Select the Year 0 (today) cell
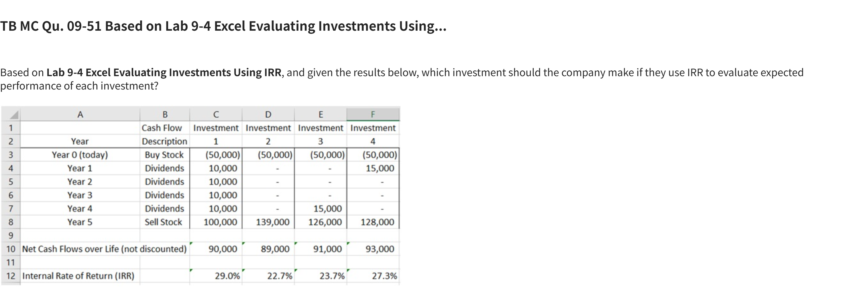The height and width of the screenshot is (287, 868). tap(80, 155)
